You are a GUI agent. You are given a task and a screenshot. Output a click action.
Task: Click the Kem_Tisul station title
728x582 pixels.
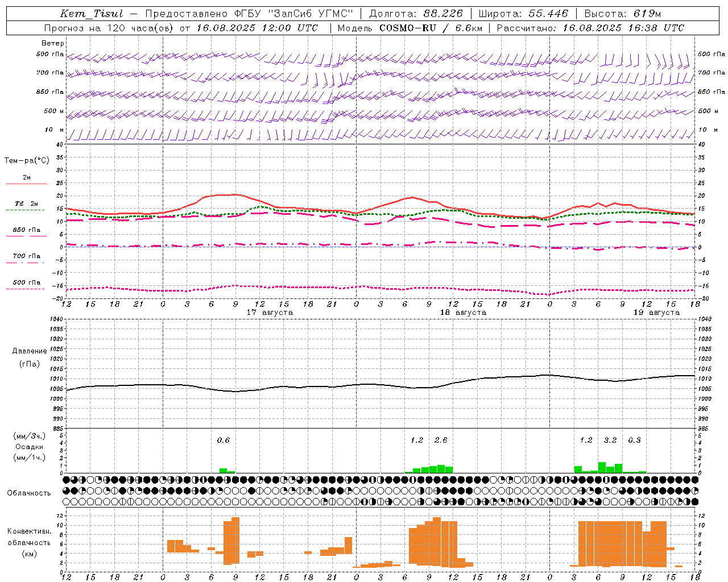92,14
